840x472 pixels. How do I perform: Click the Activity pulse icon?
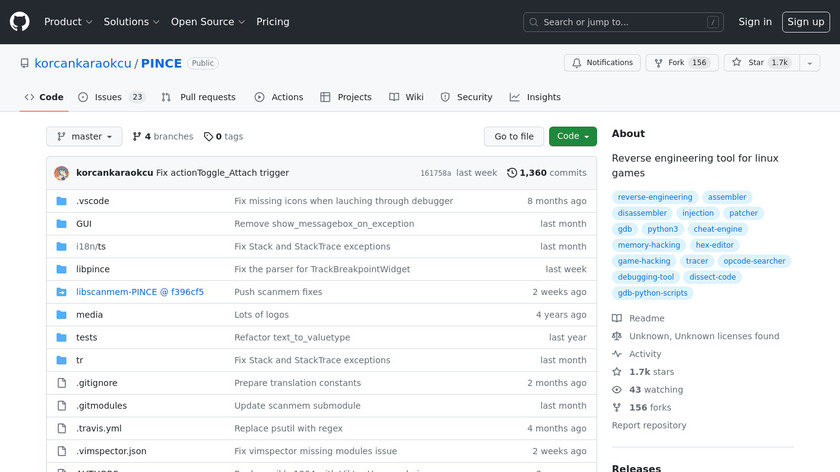click(x=617, y=354)
